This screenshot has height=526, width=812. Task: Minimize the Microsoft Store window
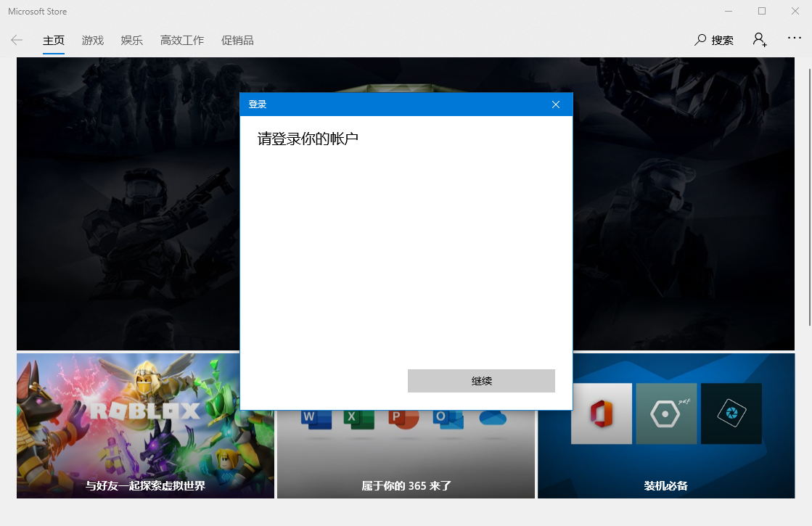(x=729, y=11)
